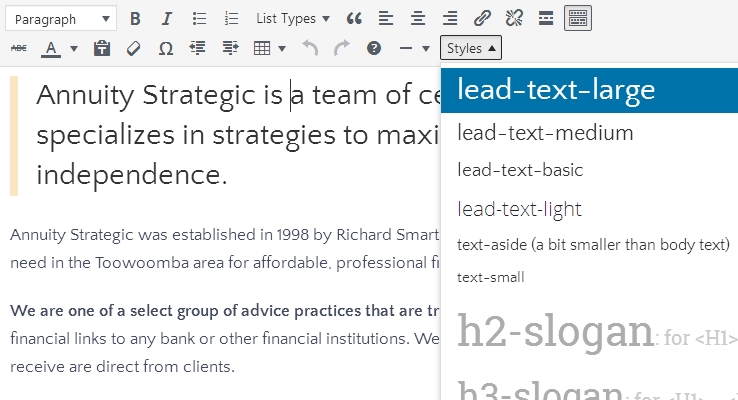Decrease indent

pyautogui.click(x=198, y=48)
